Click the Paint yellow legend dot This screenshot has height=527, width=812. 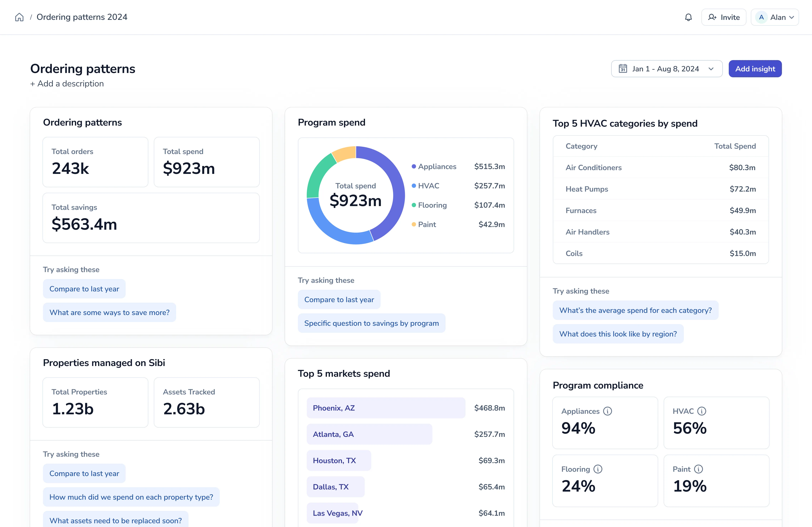(x=414, y=224)
